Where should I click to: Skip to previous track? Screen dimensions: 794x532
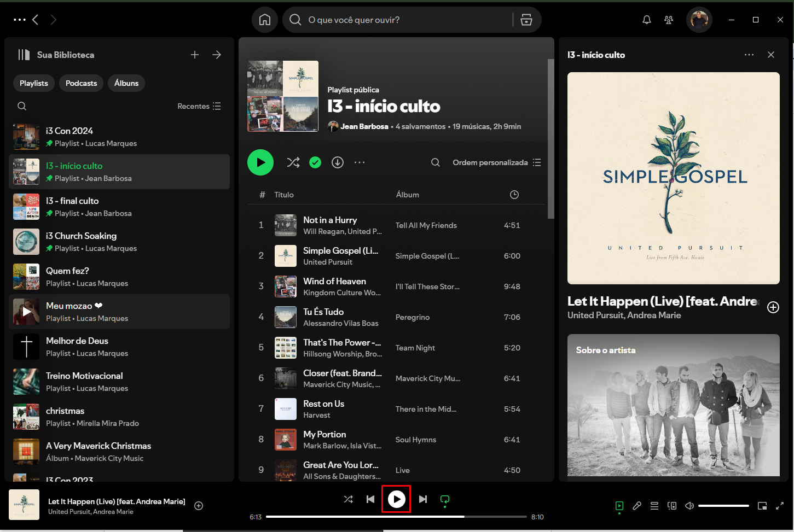click(370, 499)
